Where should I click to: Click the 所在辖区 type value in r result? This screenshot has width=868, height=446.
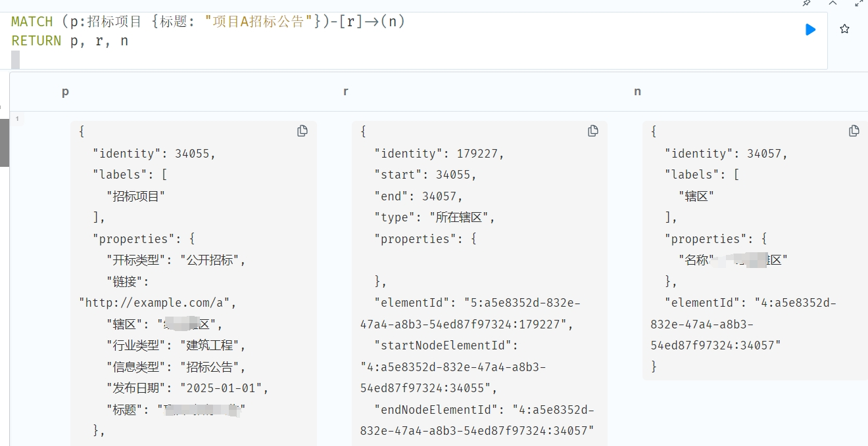pos(462,217)
